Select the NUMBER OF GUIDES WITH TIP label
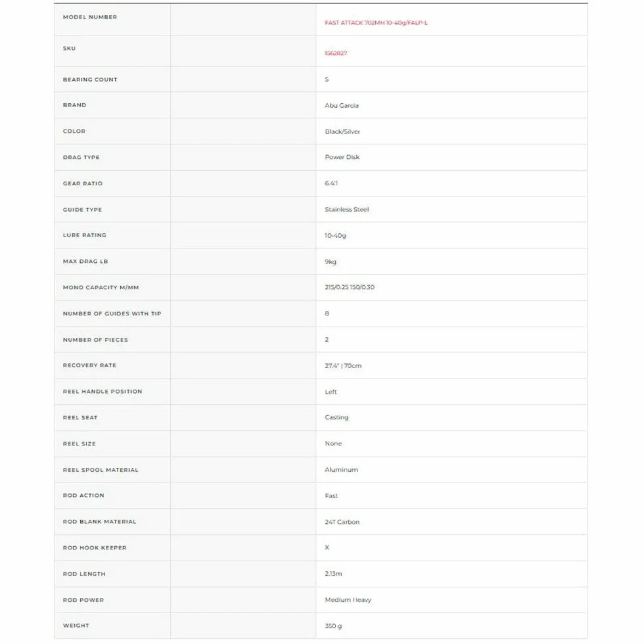Viewport: 644px width, 644px height. pyautogui.click(x=112, y=314)
